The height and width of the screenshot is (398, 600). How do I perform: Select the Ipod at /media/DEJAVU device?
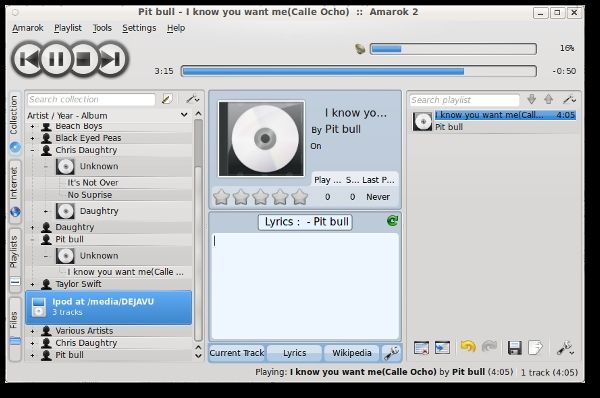(109, 307)
